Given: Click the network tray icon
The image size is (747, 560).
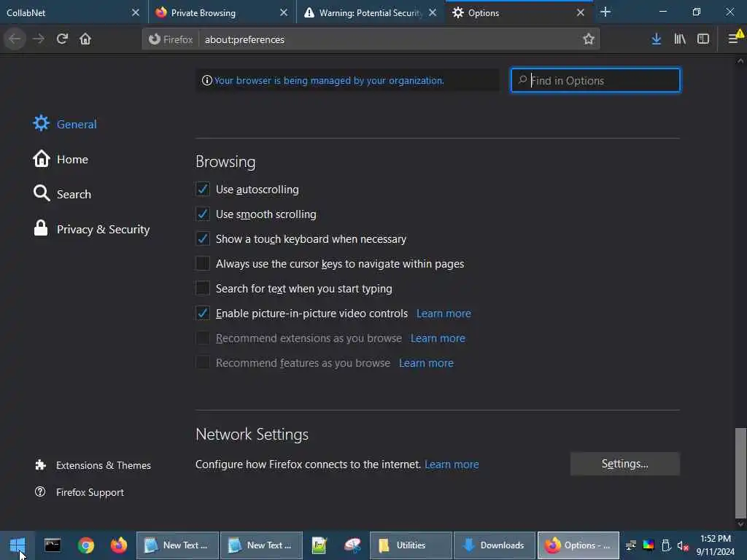Looking at the screenshot, I should [631, 545].
